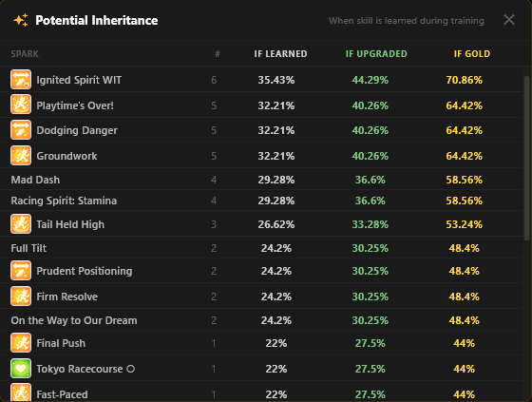532x402 pixels.
Task: Select the Dodging Danger skill icon
Action: tap(21, 130)
